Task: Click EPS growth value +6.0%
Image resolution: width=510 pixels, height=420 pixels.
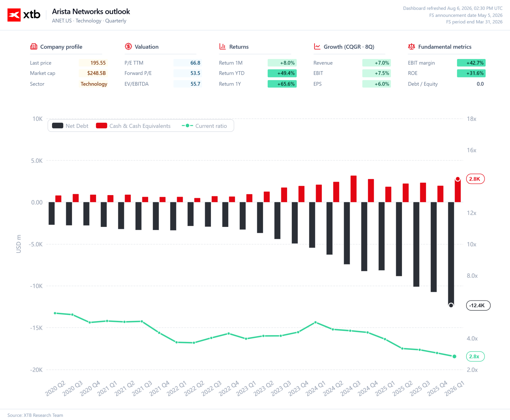Action: [x=377, y=84]
